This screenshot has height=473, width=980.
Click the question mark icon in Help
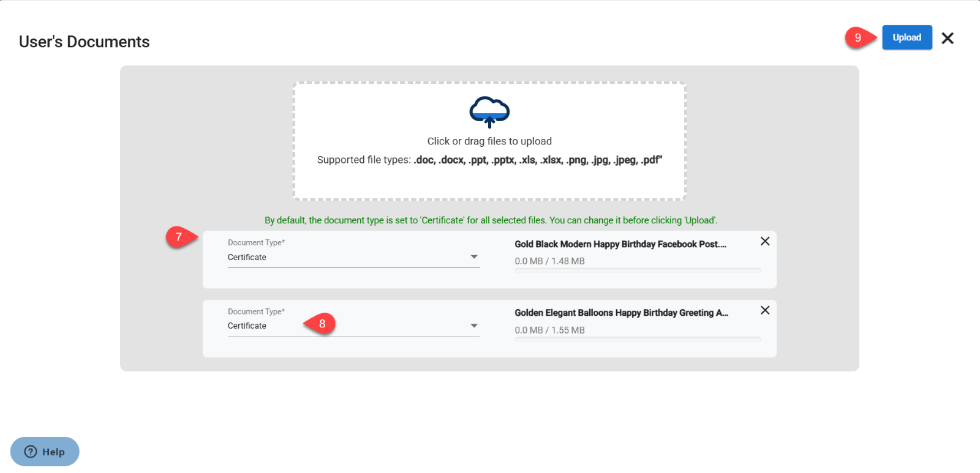point(31,452)
